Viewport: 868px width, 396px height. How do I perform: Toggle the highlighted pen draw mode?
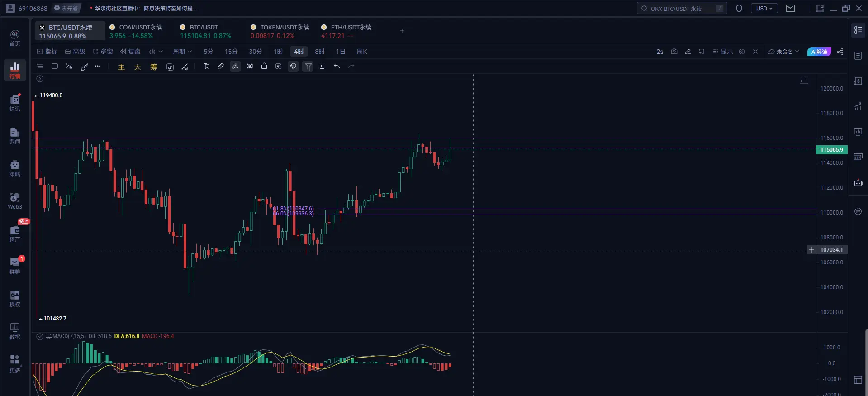click(235, 66)
